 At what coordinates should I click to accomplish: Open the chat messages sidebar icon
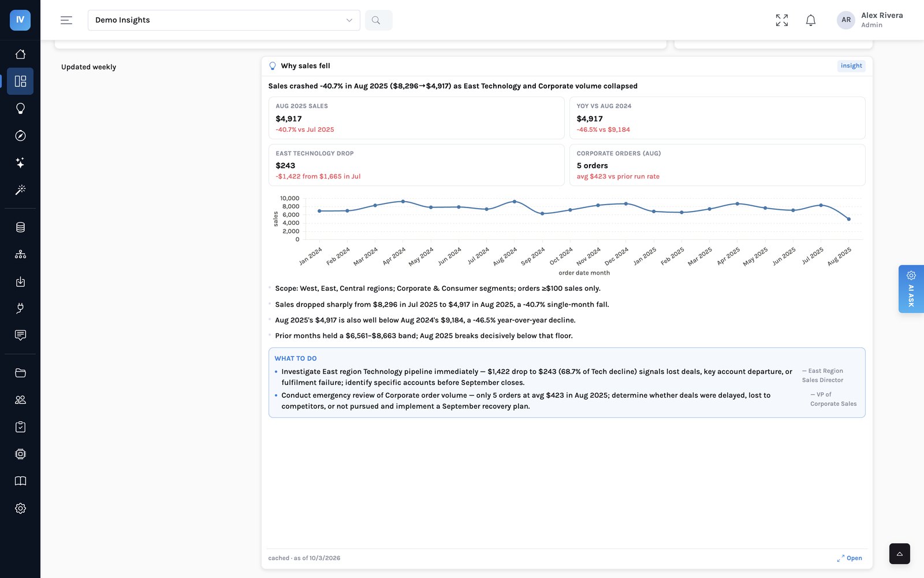[x=20, y=335]
